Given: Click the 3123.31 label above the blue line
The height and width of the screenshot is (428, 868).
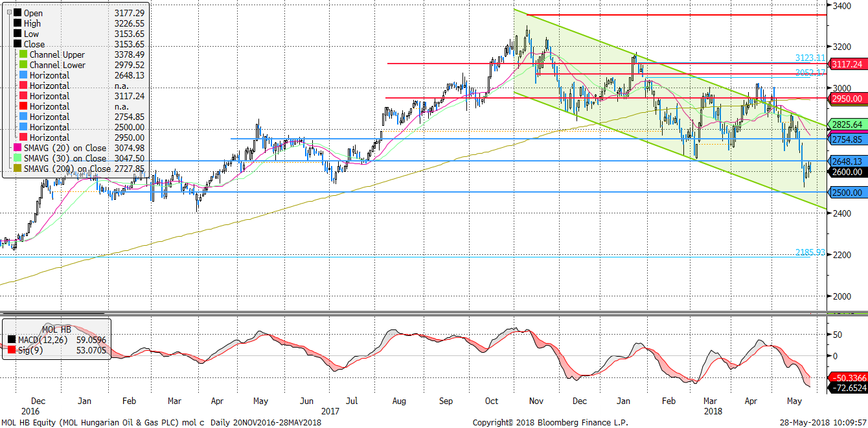Looking at the screenshot, I should coord(810,58).
